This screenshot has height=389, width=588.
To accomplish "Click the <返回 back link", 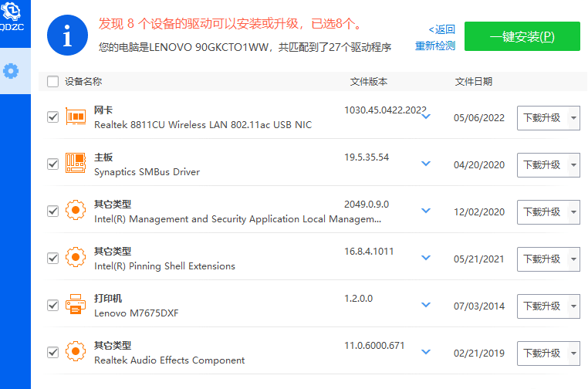I will 441,29.
